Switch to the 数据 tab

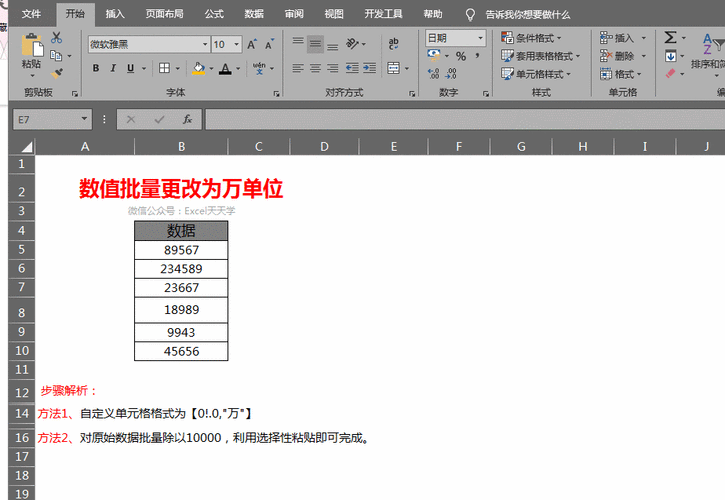[x=254, y=14]
